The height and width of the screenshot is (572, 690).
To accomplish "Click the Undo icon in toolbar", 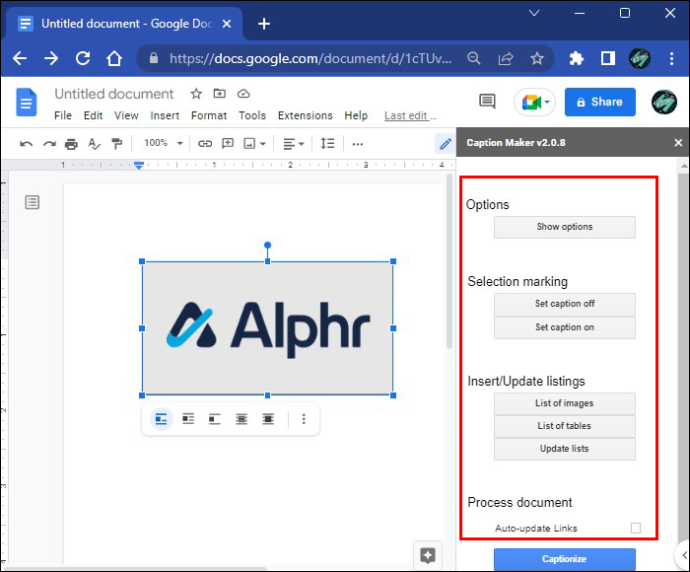I will coord(26,144).
